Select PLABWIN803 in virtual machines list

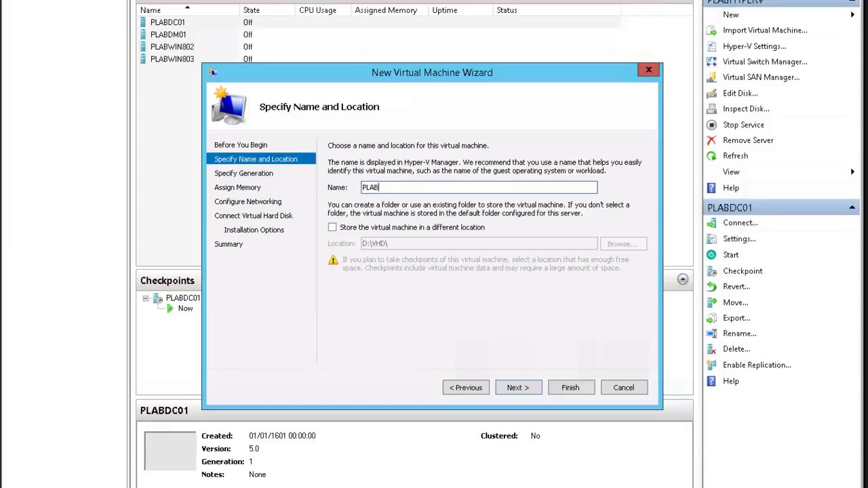click(172, 59)
